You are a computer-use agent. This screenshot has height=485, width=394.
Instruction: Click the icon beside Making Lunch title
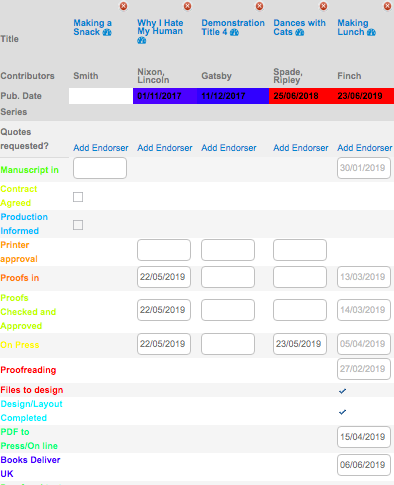371,32
